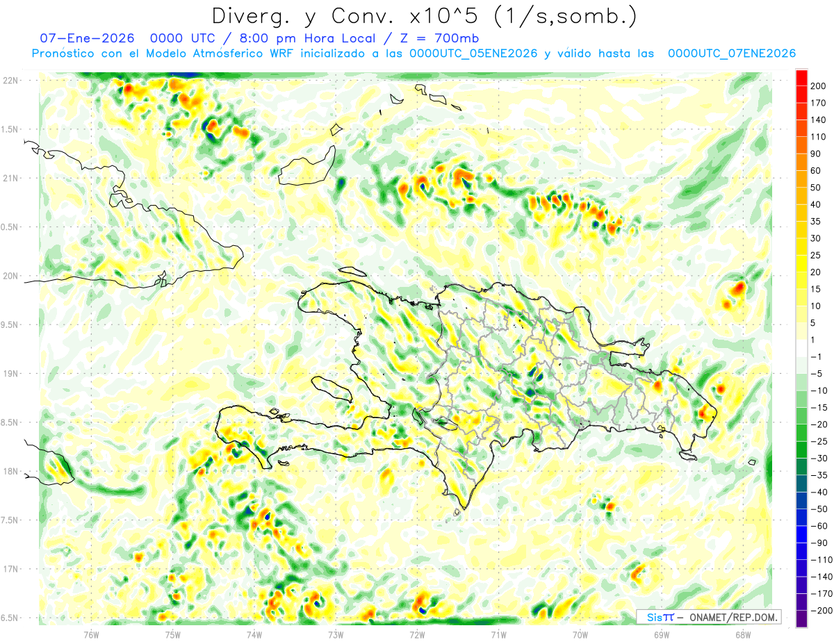Click the '72W' longitude label

click(417, 634)
